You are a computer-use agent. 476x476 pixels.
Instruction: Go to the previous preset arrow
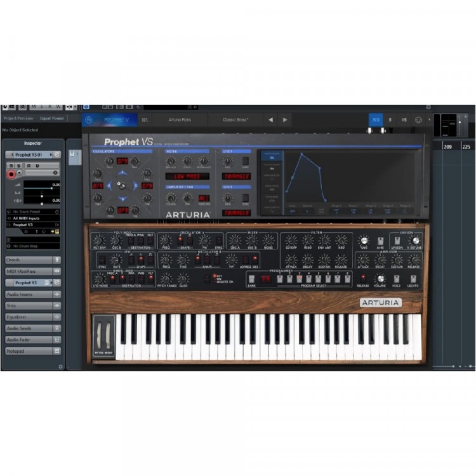click(x=270, y=120)
